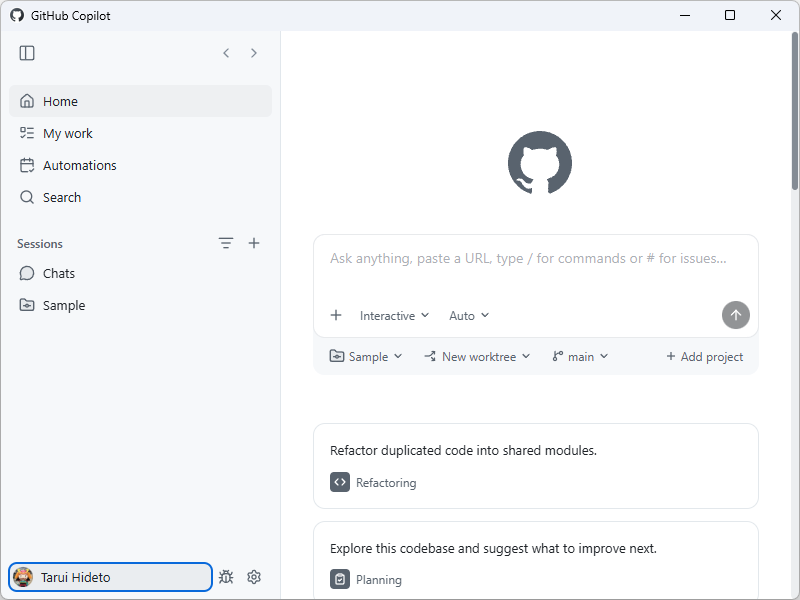
Task: Select the Refactor duplicated code suggestion
Action: pyautogui.click(x=536, y=466)
